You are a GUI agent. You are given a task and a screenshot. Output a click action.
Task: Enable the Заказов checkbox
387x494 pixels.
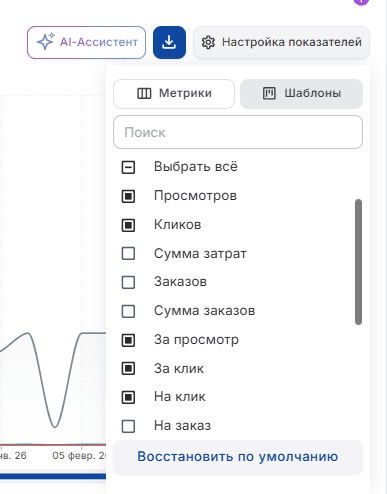click(128, 282)
